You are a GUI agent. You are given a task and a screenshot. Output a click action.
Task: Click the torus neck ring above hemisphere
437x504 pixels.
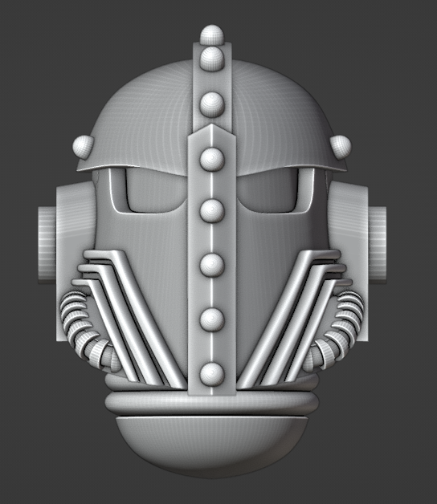point(211,404)
